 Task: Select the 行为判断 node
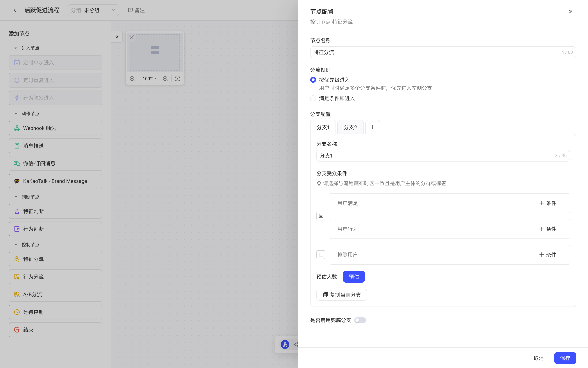click(x=55, y=229)
